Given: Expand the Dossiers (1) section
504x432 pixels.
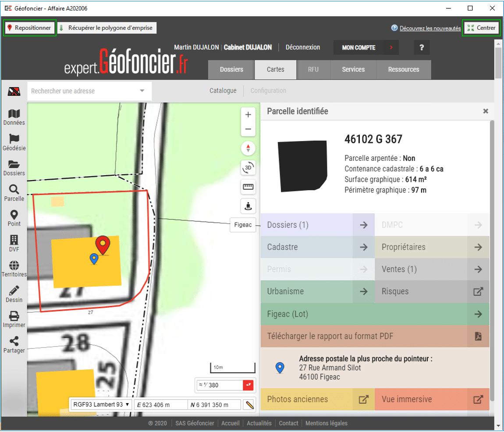Looking at the screenshot, I should 363,225.
